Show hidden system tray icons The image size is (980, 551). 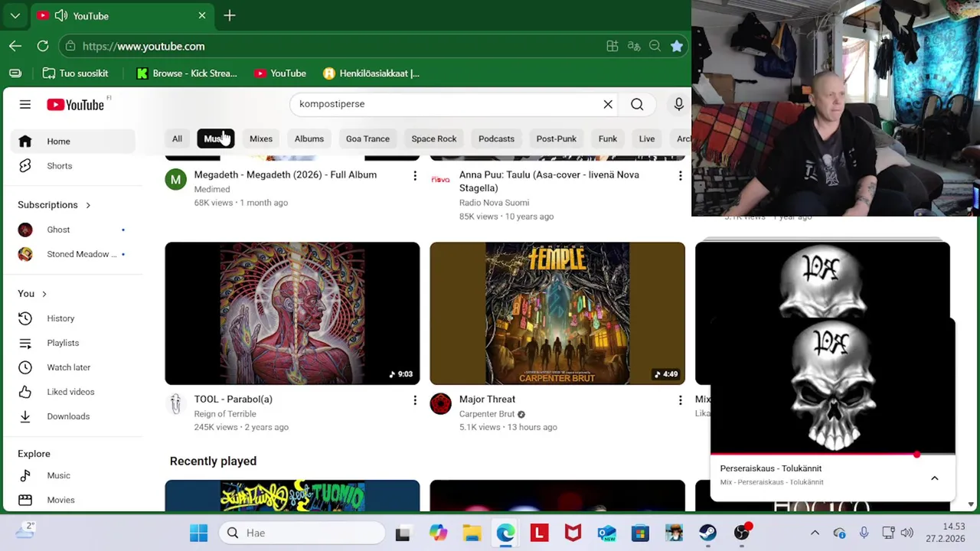click(815, 533)
